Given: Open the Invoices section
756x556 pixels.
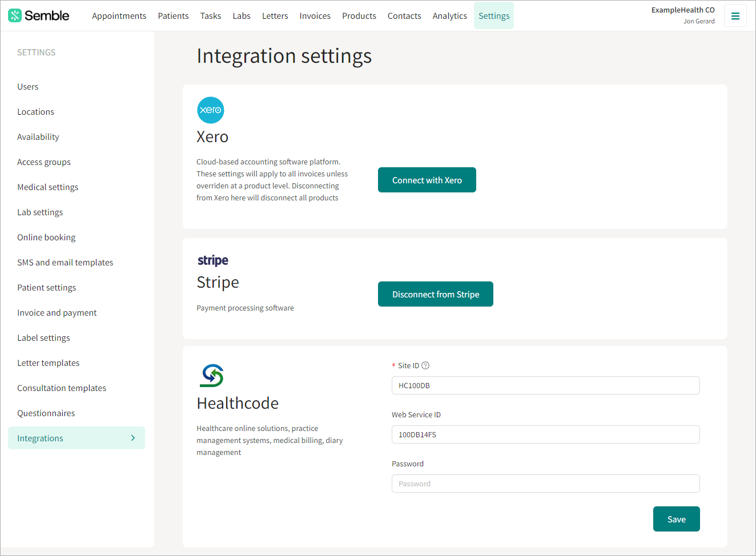Looking at the screenshot, I should [315, 15].
